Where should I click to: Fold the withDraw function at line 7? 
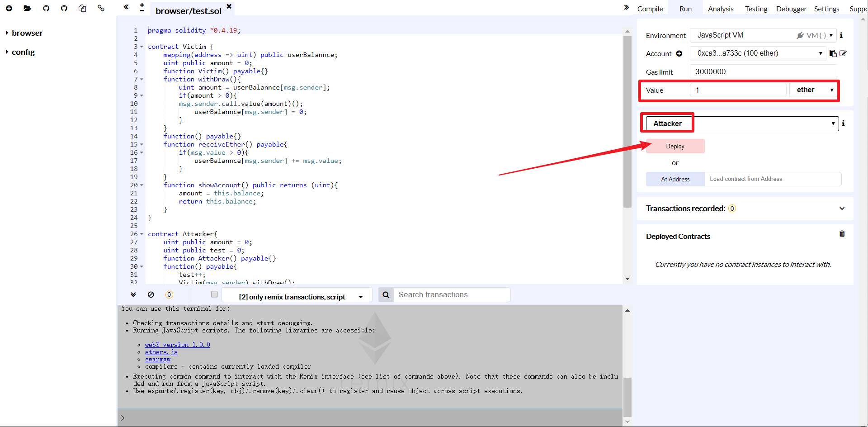click(x=142, y=79)
